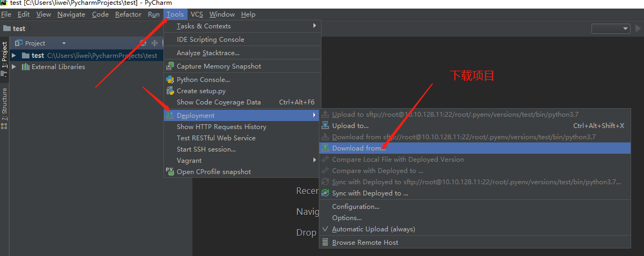Open the Navigate menu

click(x=71, y=14)
